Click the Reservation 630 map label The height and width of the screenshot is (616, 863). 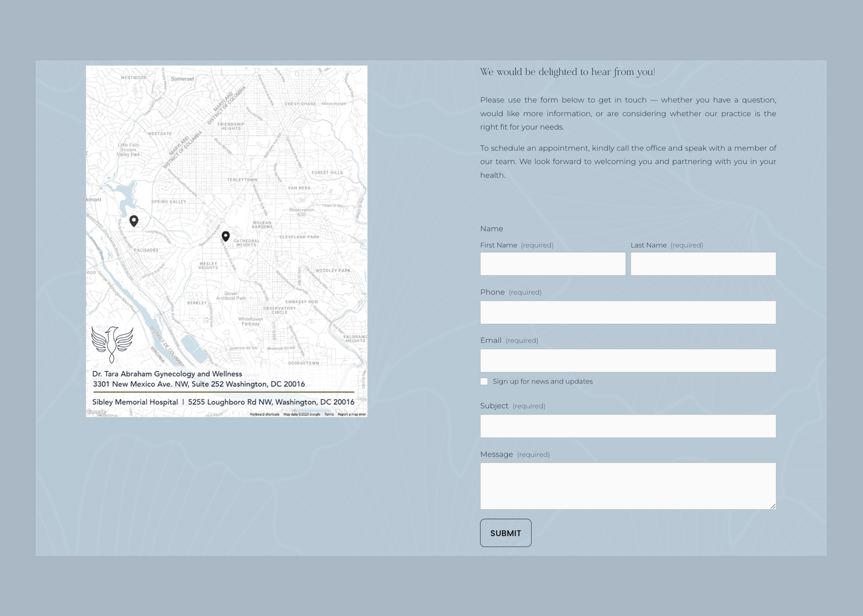point(302,212)
